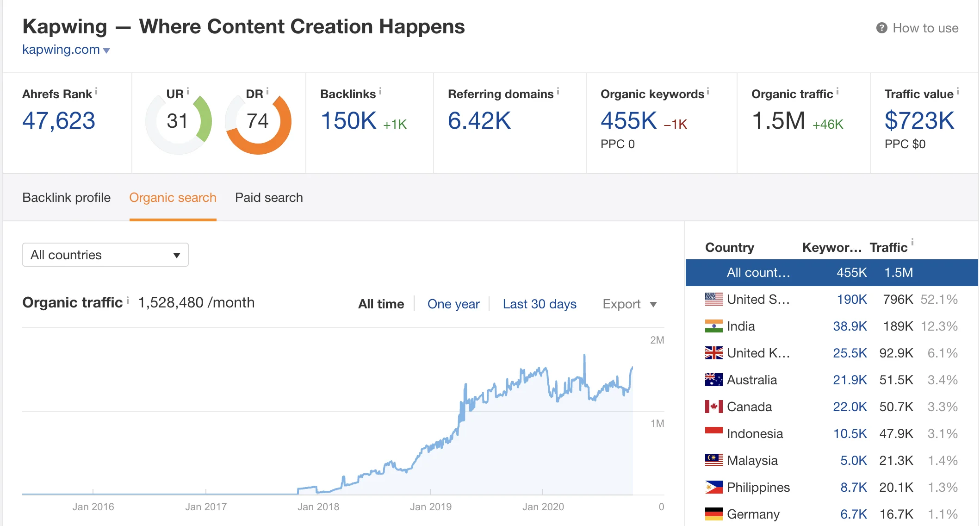
Task: Switch to the Backlink profile tab
Action: click(x=67, y=198)
